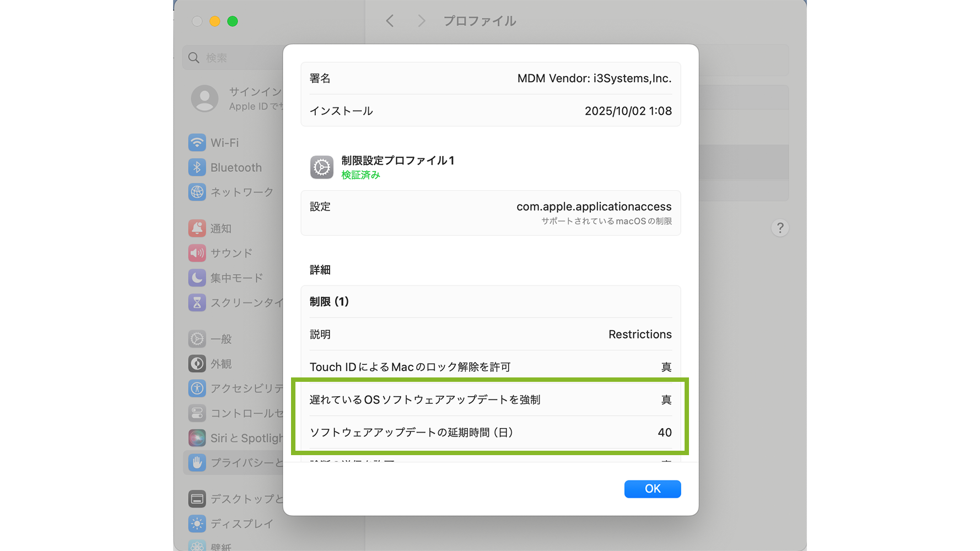The width and height of the screenshot is (980, 551).
Task: Click the forward chevron in toolbar
Action: tap(422, 21)
